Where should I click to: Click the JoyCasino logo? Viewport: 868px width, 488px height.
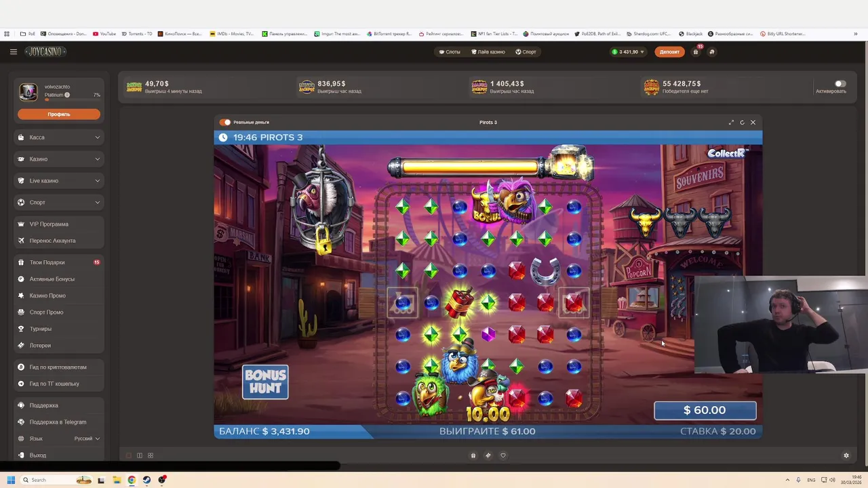pos(45,52)
